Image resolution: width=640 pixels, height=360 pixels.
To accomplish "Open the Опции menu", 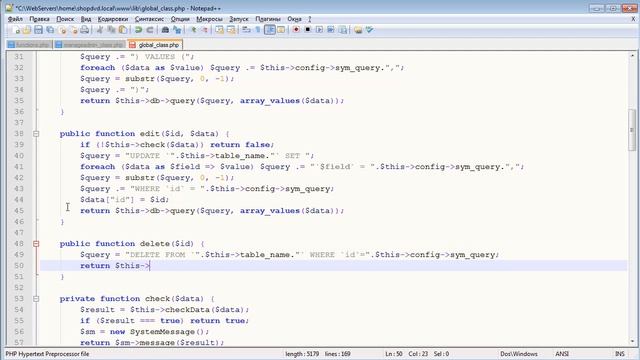I will point(180,19).
